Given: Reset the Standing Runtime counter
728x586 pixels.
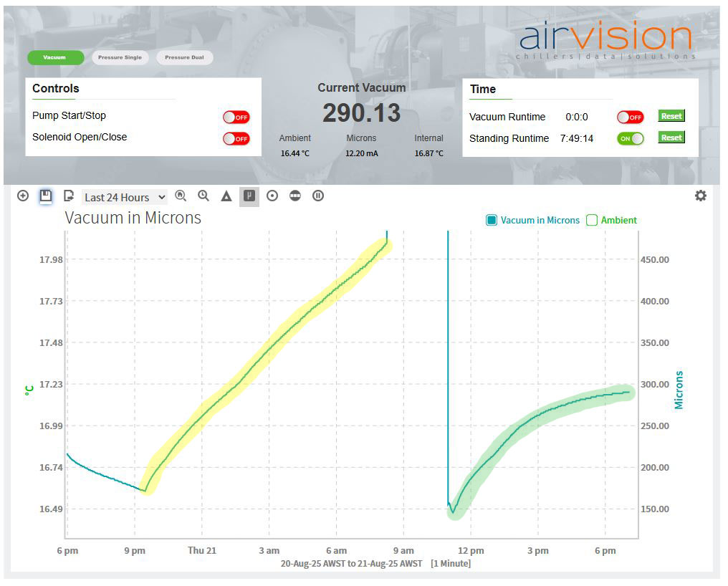Looking at the screenshot, I should pyautogui.click(x=671, y=138).
